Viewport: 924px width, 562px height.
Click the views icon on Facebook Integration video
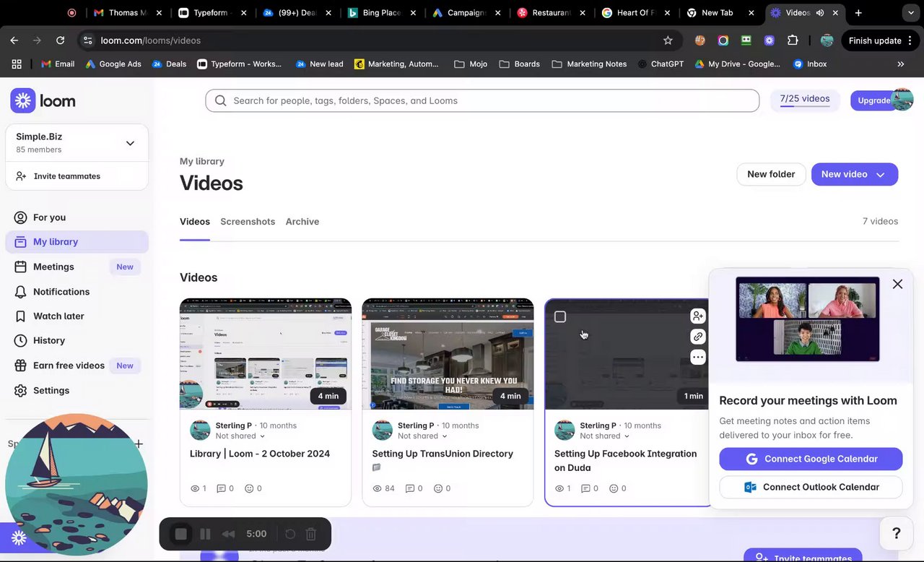(x=559, y=488)
